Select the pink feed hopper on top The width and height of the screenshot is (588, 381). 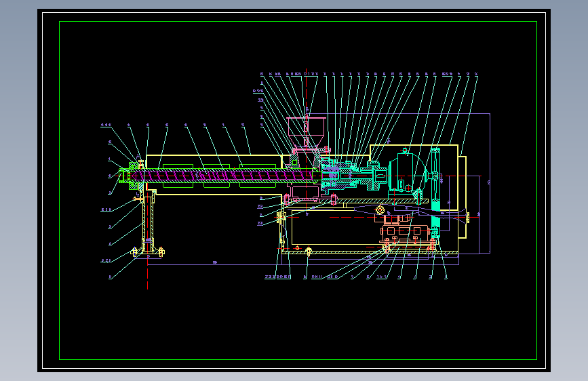click(x=306, y=132)
